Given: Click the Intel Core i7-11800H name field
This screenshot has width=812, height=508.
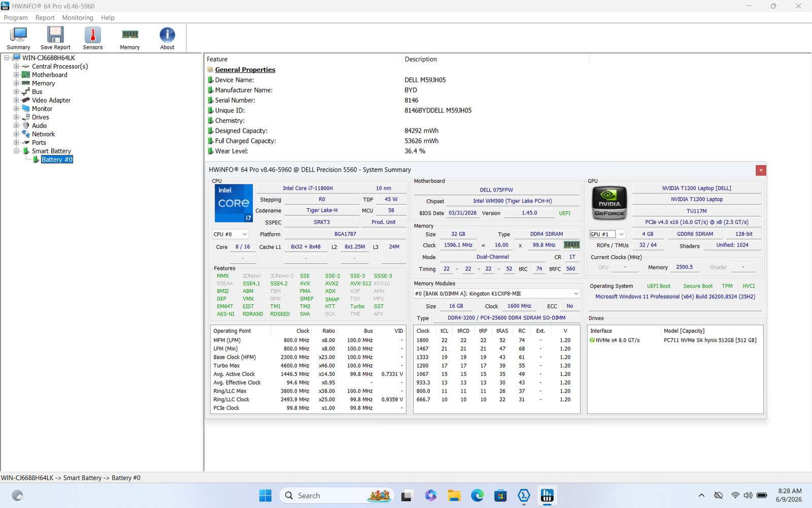Looking at the screenshot, I should 308,188.
